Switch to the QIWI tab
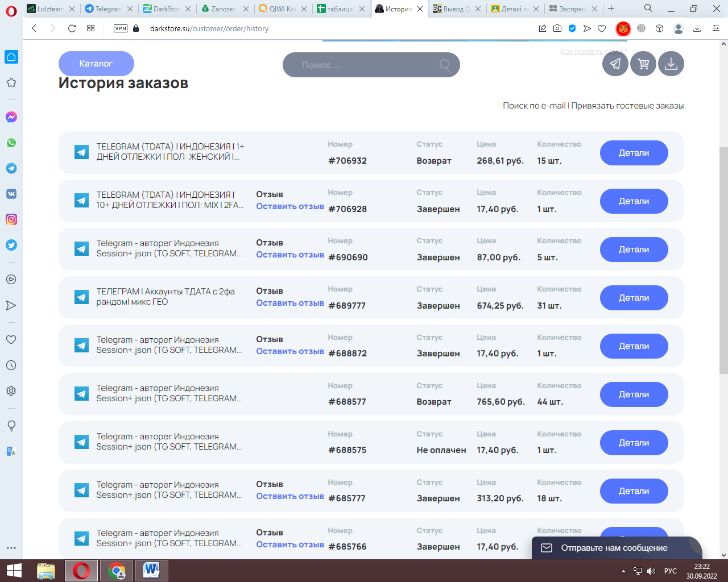This screenshot has width=728, height=582. (283, 9)
